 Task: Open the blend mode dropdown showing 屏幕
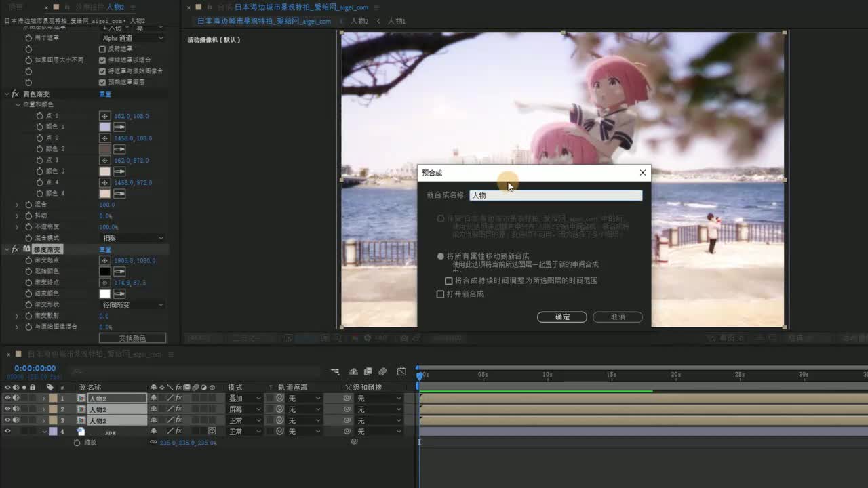(x=244, y=409)
